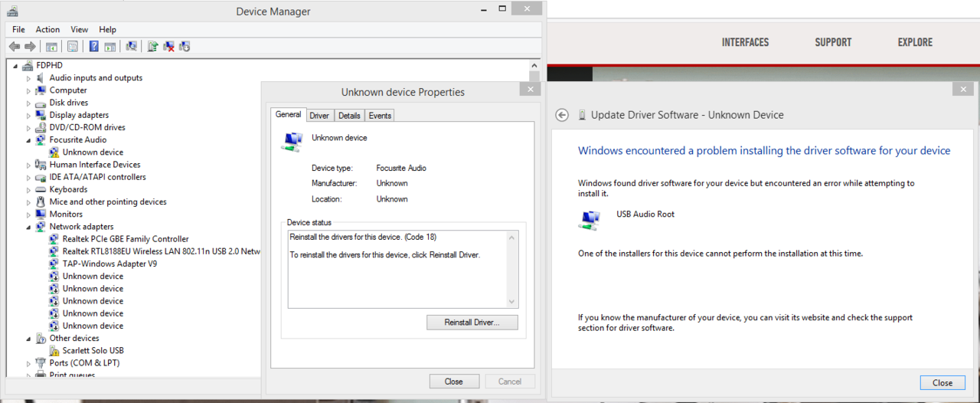Click the Properties toolbar icon
This screenshot has width=980, height=403.
73,47
